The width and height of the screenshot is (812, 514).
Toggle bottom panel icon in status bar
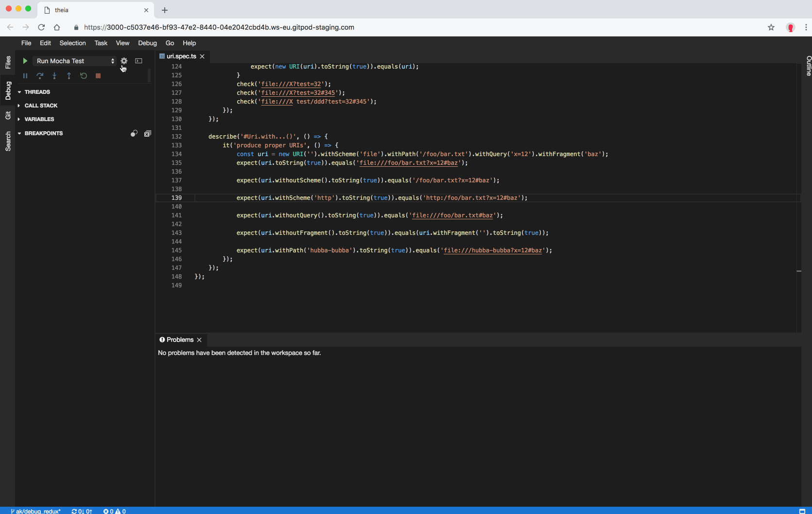pos(802,511)
